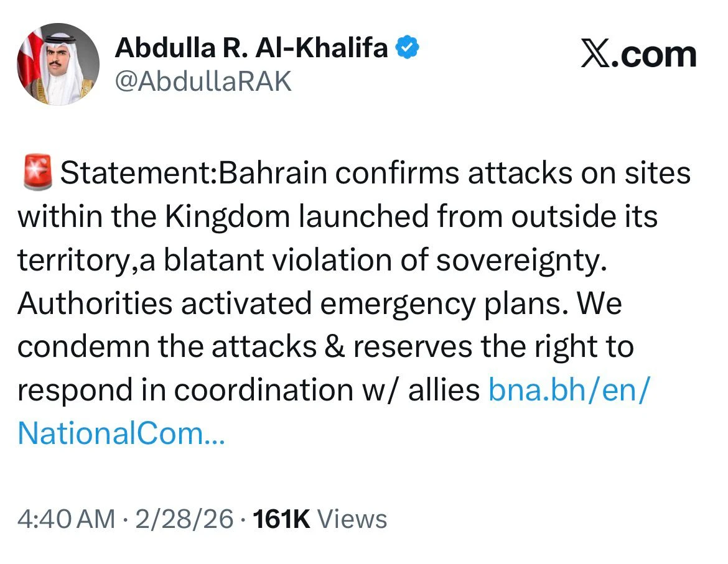Click the Views label
The image size is (728, 564).
[x=352, y=519]
